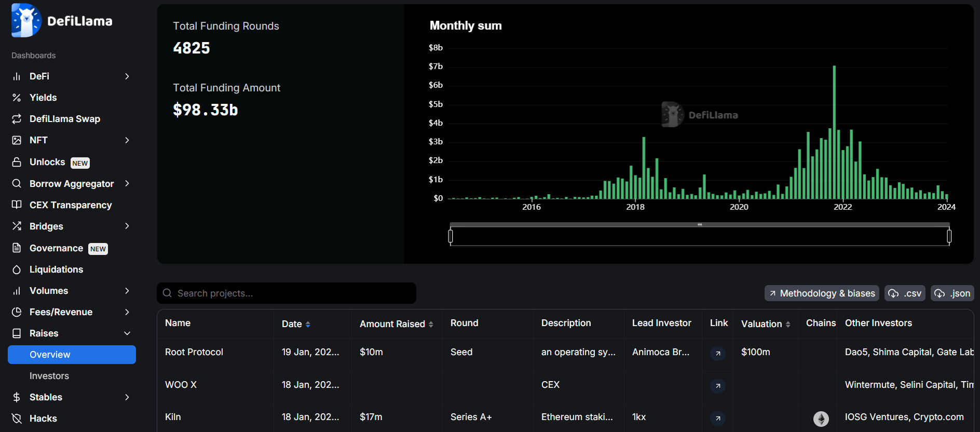This screenshot has height=432, width=980.
Task: Sort by Valuation column arrows
Action: pos(788,325)
